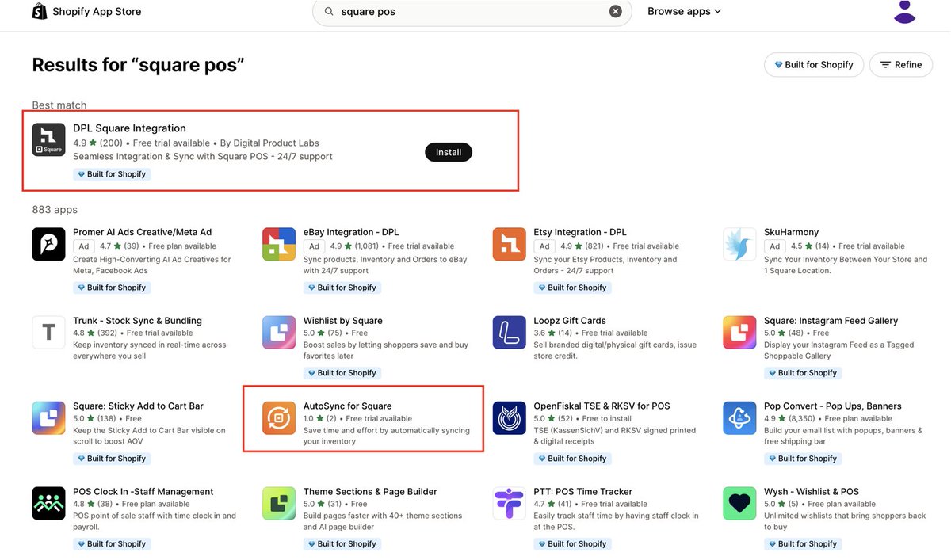
Task: Click the Loopz Gift Cards icon
Action: coord(510,333)
